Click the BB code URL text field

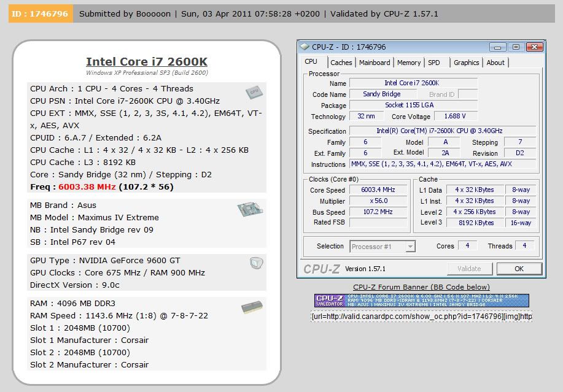(x=421, y=316)
